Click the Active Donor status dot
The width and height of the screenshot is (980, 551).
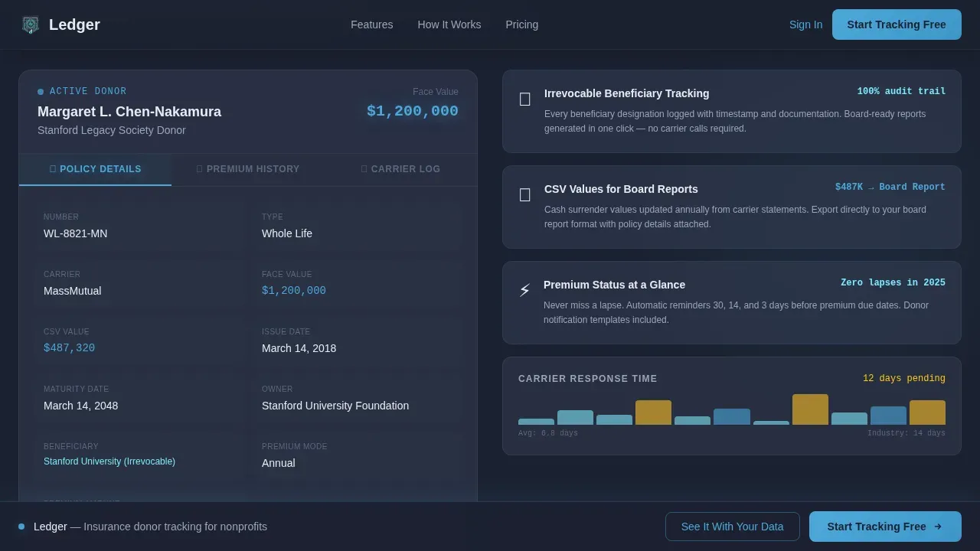[x=41, y=92]
